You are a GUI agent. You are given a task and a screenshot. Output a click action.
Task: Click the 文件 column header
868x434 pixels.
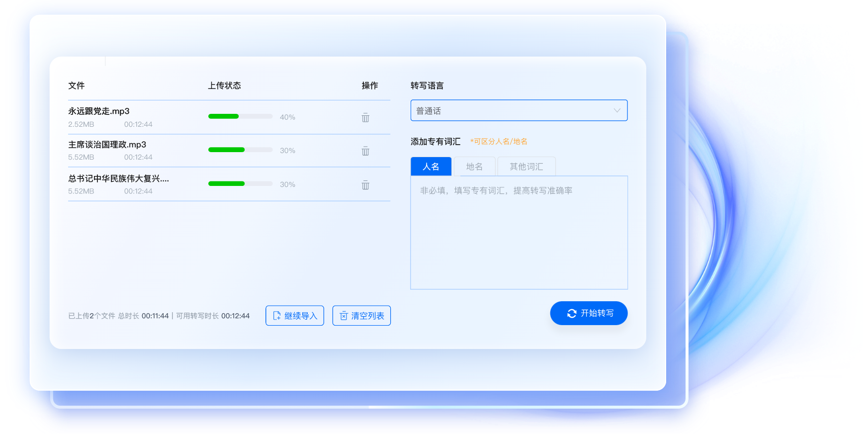pyautogui.click(x=76, y=86)
